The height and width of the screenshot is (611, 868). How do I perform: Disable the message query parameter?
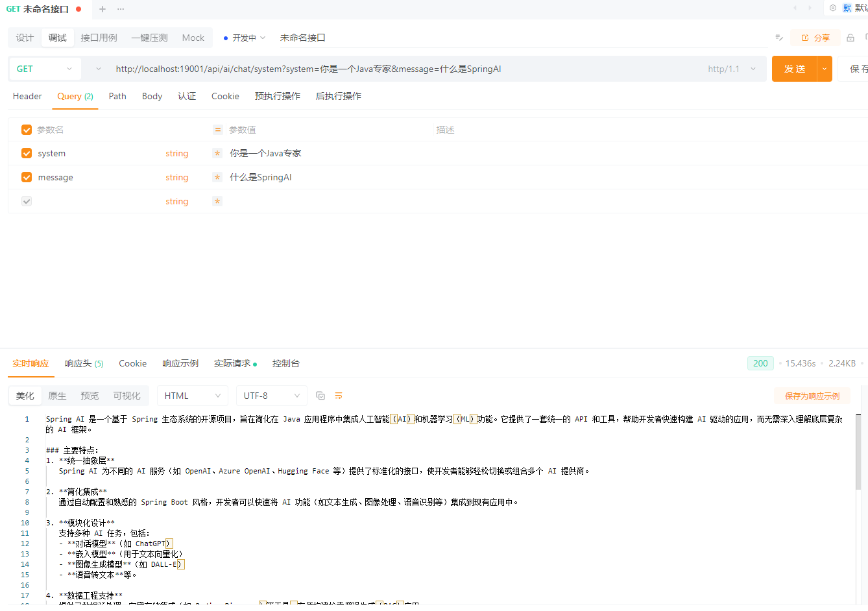[x=26, y=177]
